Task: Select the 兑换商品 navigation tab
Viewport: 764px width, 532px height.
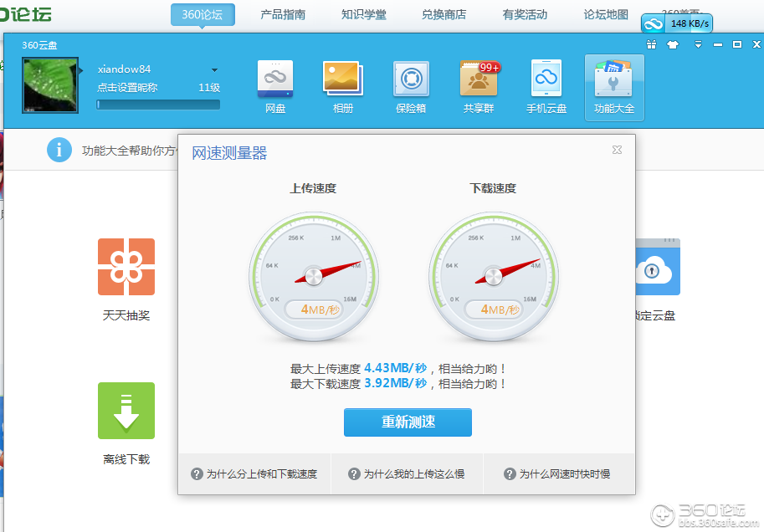Action: (444, 14)
